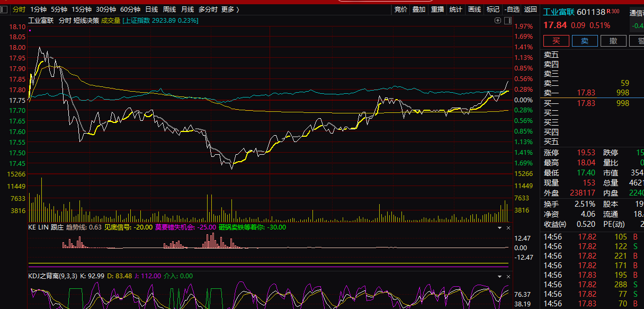Click the 莫要错失机会 -25.00 label

click(x=185, y=227)
